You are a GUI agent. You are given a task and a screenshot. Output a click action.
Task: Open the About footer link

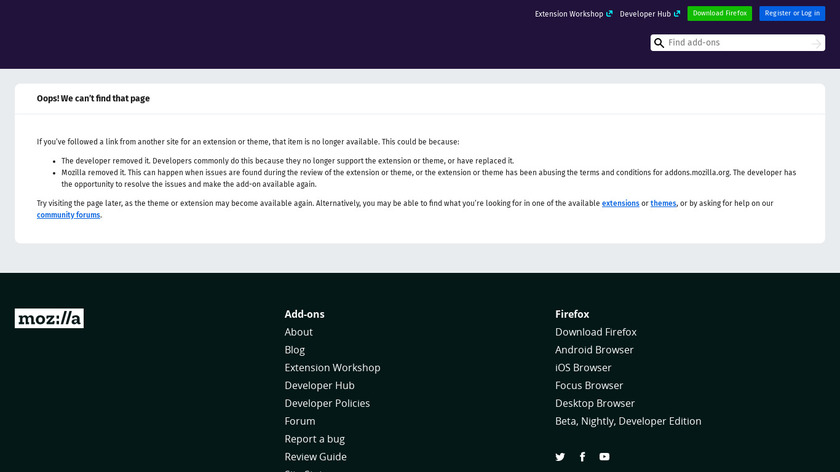[298, 332]
